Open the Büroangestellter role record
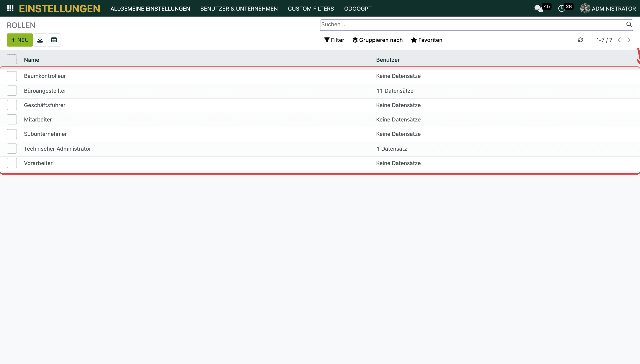The image size is (640, 364). click(x=45, y=91)
